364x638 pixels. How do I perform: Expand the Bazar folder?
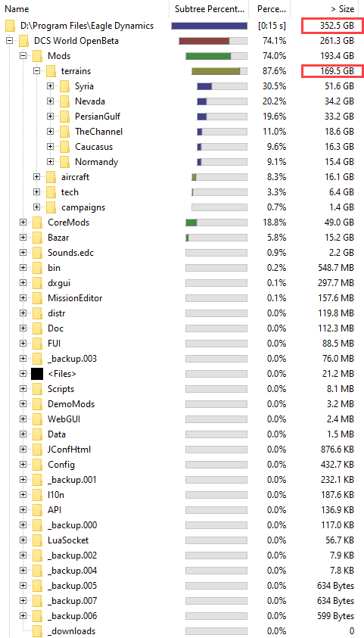pos(23,237)
